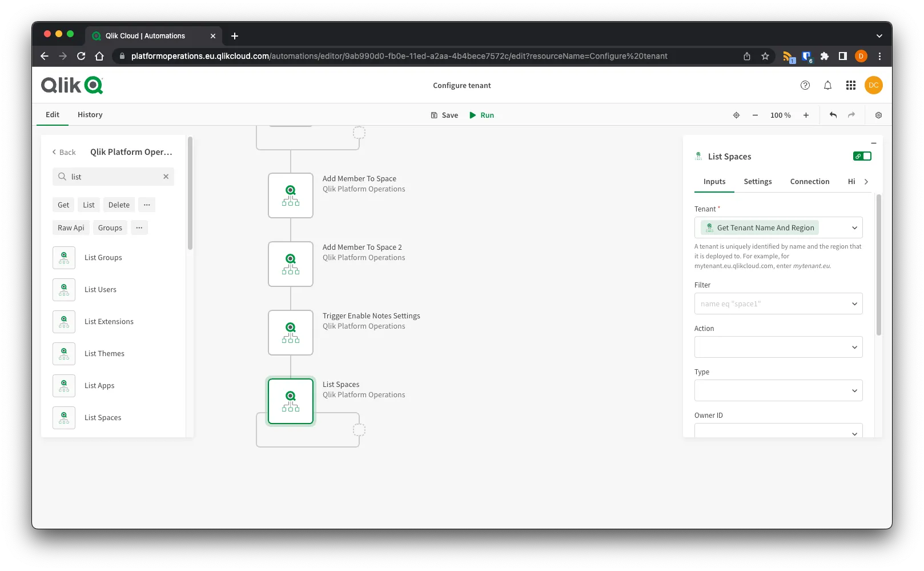Open the Action dropdown

pos(778,347)
